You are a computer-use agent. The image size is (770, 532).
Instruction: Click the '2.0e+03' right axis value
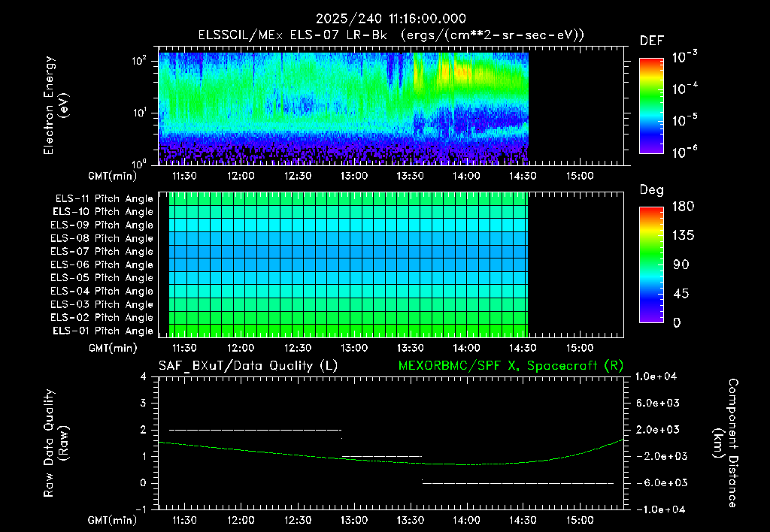tap(658, 430)
